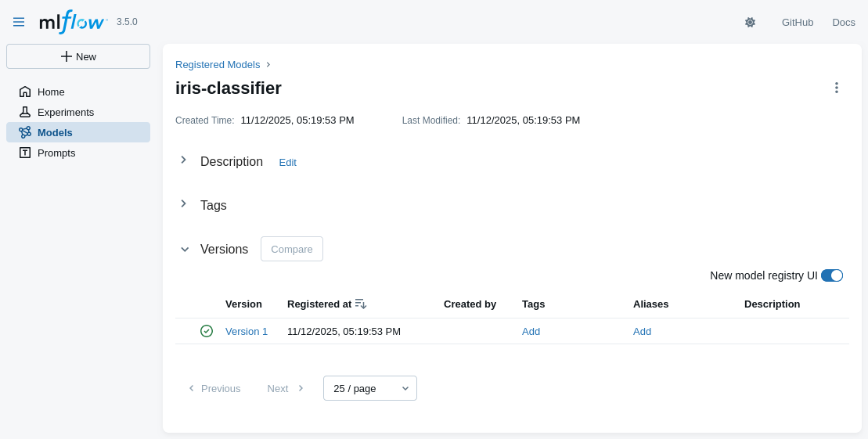Click the MLflow logo
The width and height of the screenshot is (868, 439).
point(72,22)
